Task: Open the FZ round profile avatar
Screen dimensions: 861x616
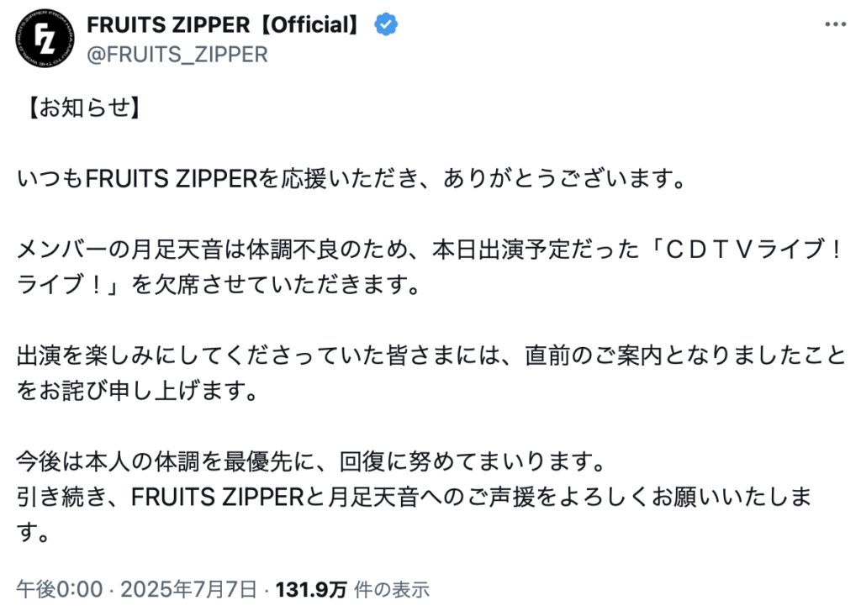Action: tap(45, 39)
